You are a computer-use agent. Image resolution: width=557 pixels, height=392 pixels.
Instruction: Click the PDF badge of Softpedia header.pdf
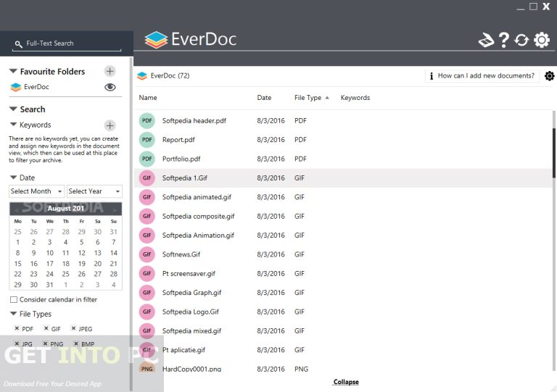(x=147, y=120)
